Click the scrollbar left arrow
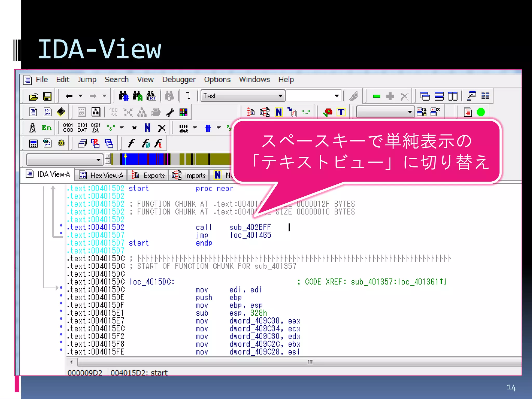This screenshot has height=399, width=532. pyautogui.click(x=71, y=362)
